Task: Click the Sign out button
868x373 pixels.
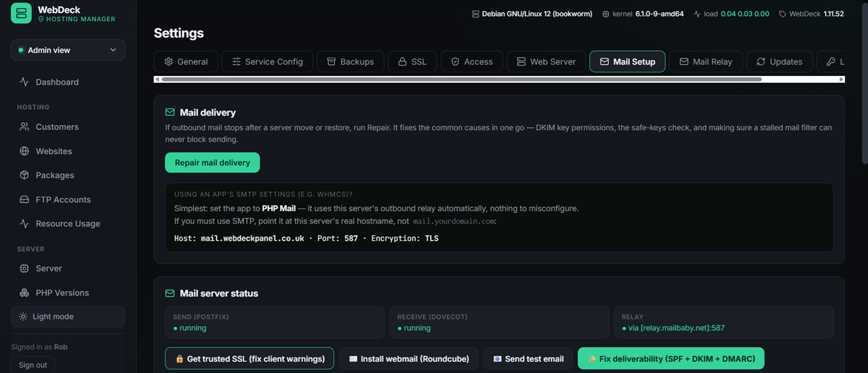Action: [x=33, y=365]
